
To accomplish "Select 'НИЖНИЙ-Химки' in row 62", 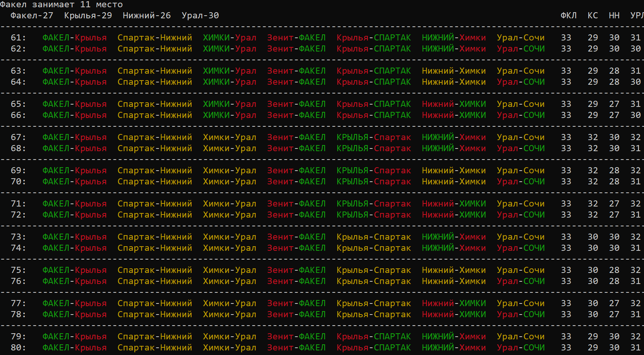I will [454, 49].
